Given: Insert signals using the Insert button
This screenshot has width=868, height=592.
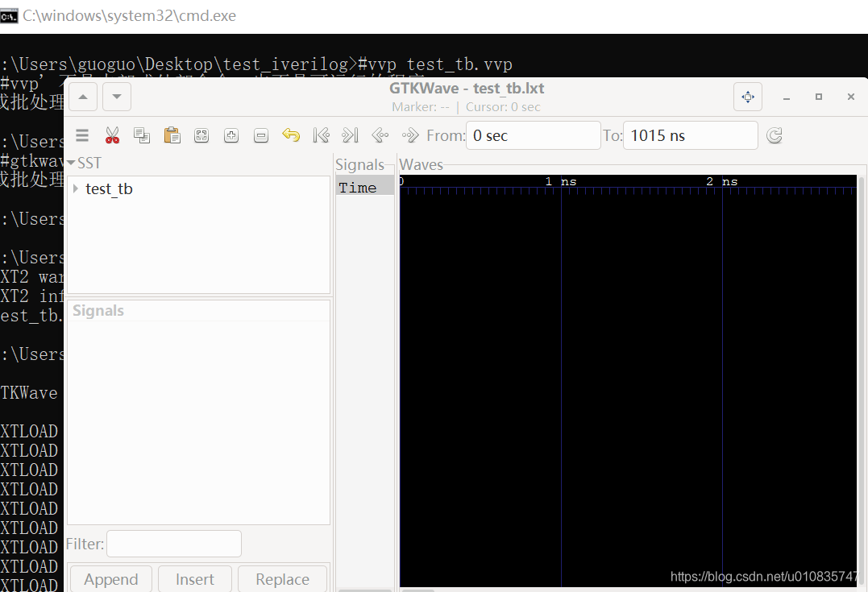Looking at the screenshot, I should (x=194, y=579).
